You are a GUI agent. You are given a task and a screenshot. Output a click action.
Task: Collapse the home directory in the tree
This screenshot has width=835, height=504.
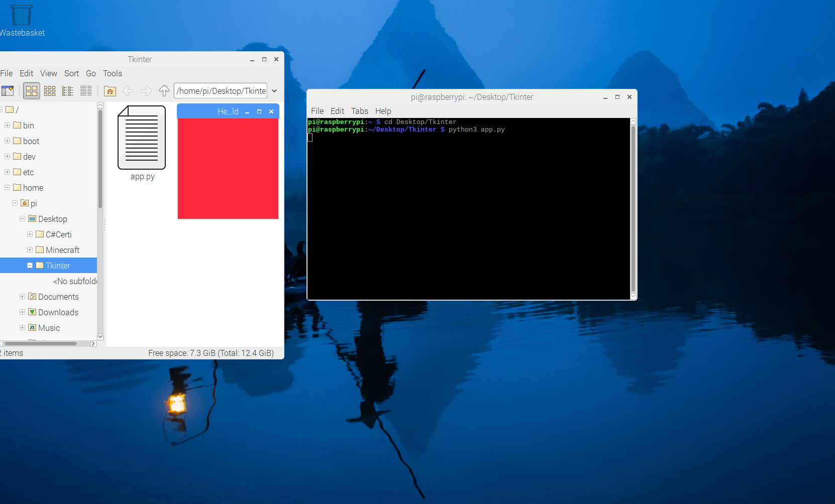[x=7, y=187]
